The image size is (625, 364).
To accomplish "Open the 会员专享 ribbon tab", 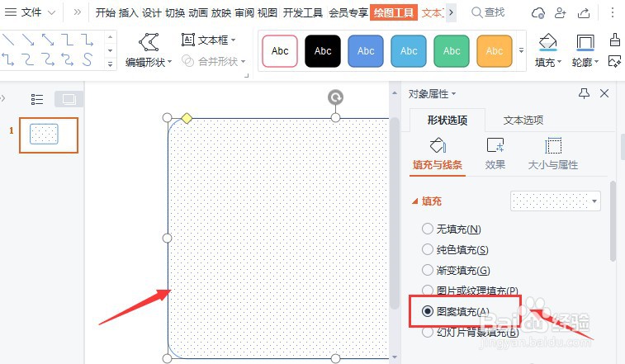I will tap(348, 12).
